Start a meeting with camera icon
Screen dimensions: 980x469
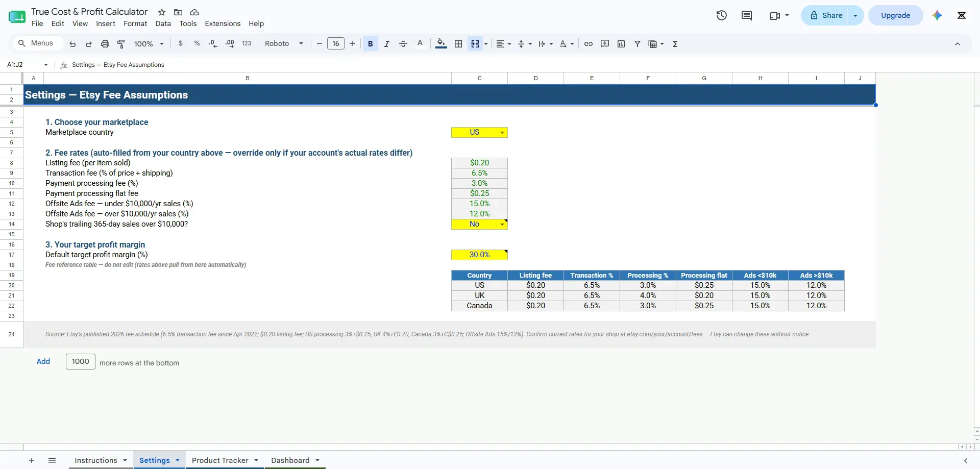pyautogui.click(x=775, y=15)
